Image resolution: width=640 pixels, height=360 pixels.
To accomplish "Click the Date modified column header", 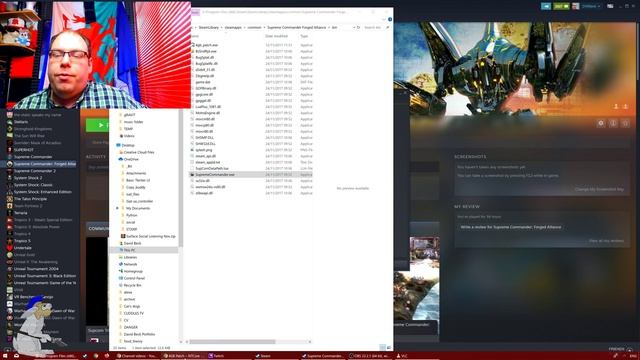I will coord(276,36).
